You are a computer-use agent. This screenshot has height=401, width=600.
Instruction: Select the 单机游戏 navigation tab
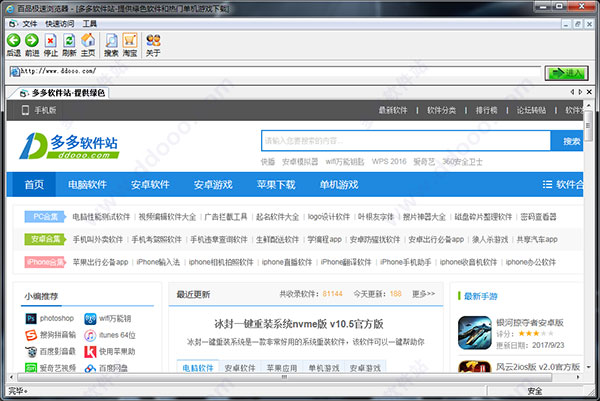339,184
